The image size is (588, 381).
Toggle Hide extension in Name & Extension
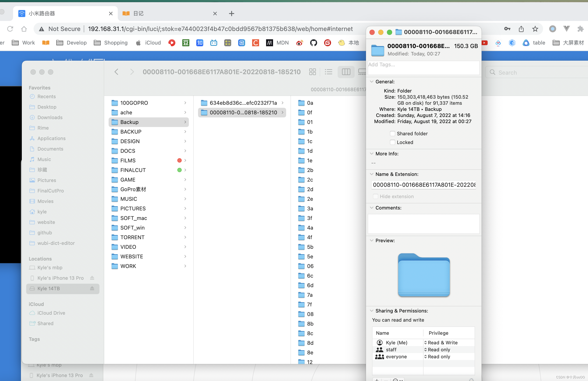(x=376, y=196)
